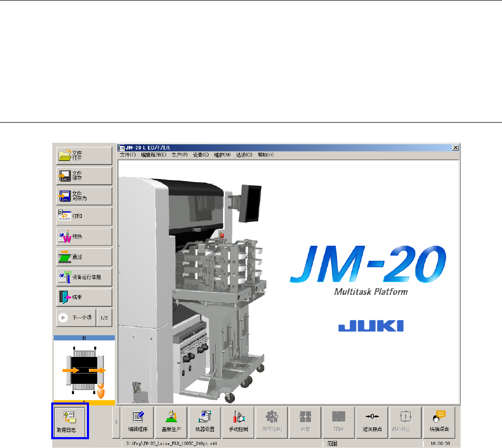
Task: Select the 通过 pass-through button
Action: click(x=84, y=257)
